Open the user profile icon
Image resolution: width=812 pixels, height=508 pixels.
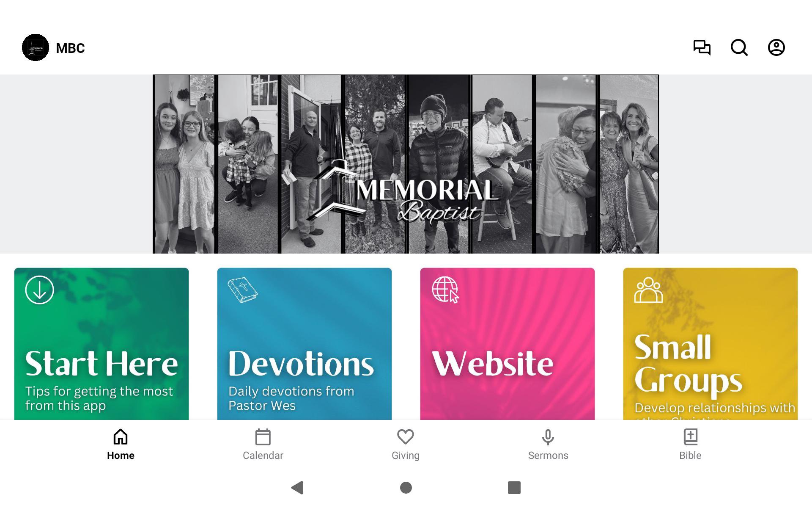pos(776,47)
